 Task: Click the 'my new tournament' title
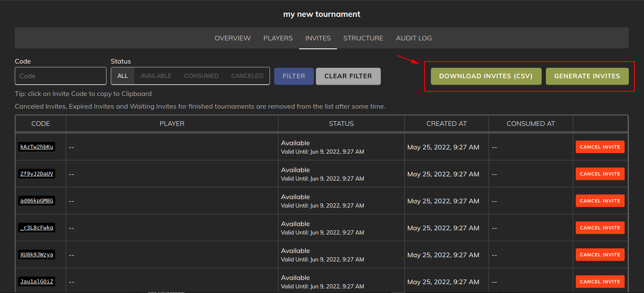(x=322, y=14)
